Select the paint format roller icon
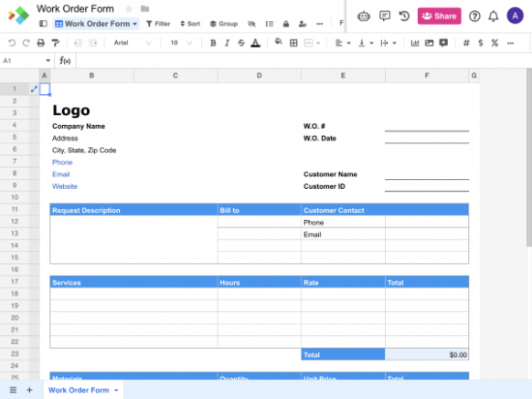 tap(56, 43)
